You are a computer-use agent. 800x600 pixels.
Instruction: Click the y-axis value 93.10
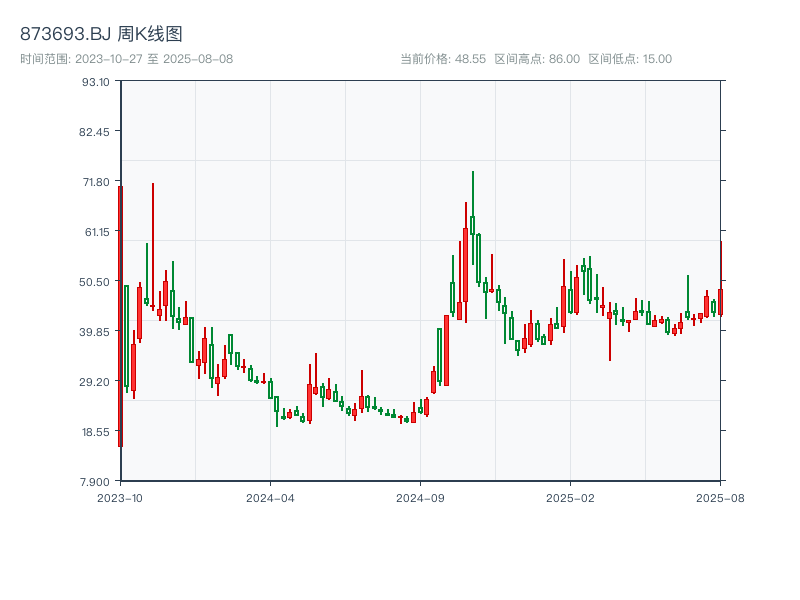pyautogui.click(x=96, y=82)
